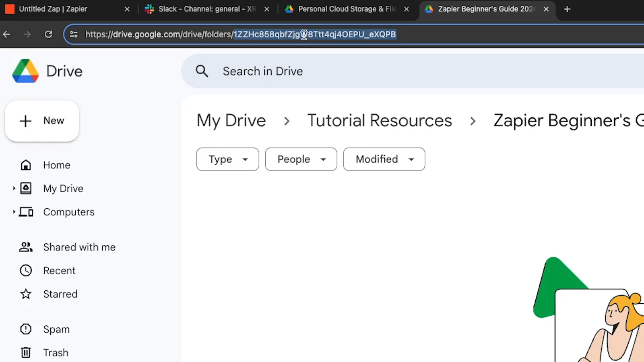Click the search magnifier icon
Screen dimensions: 644x362
coord(202,71)
